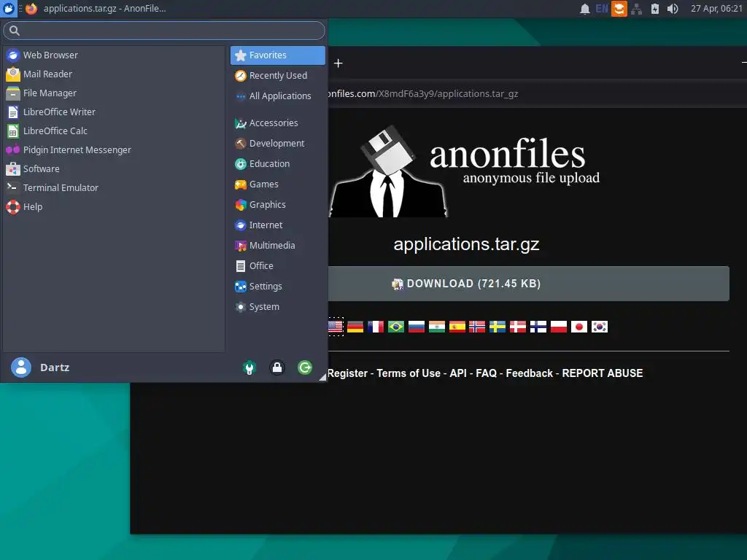
Task: Launch LibreOffice Writer
Action: coord(113,112)
